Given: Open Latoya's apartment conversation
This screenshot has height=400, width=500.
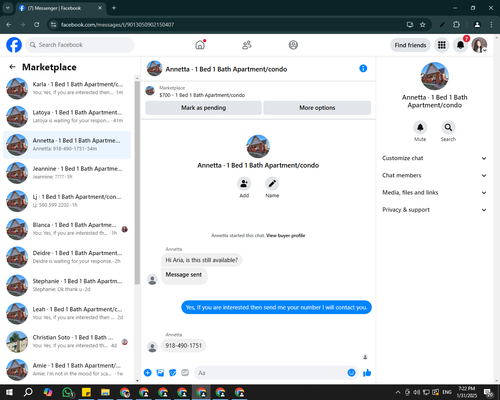Looking at the screenshot, I should [x=67, y=117].
